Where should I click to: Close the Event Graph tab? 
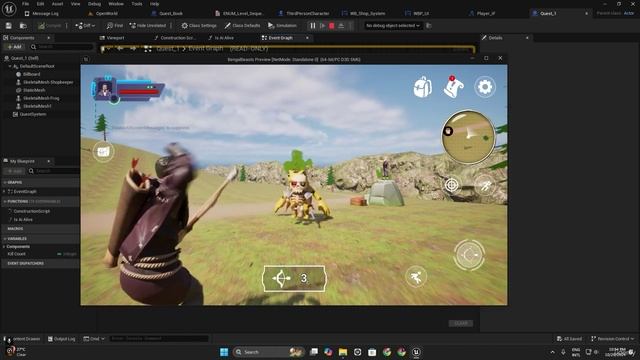pyautogui.click(x=307, y=38)
